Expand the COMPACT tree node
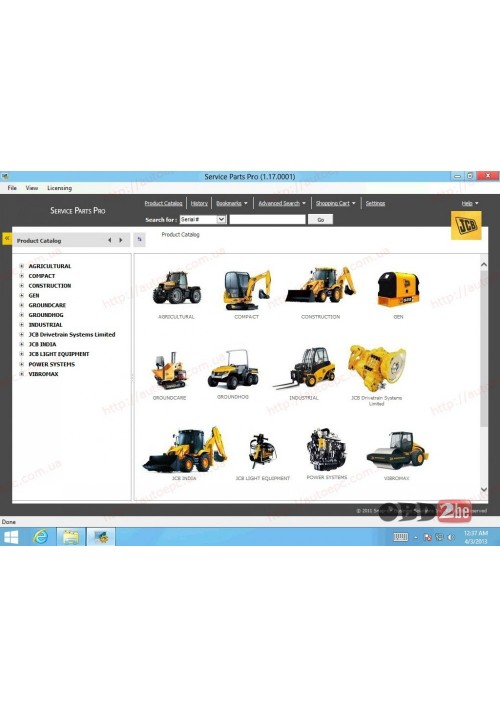The image size is (500, 717). pos(21,276)
